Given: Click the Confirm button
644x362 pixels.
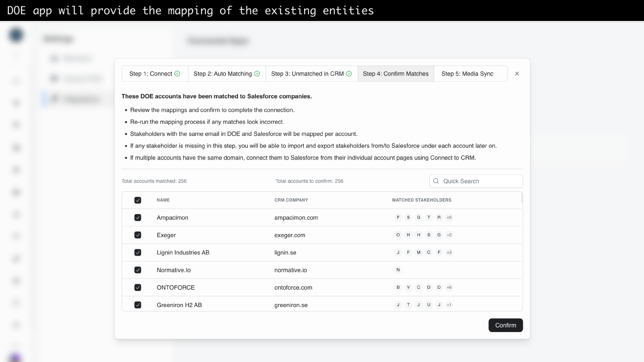Looking at the screenshot, I should pos(505,325).
